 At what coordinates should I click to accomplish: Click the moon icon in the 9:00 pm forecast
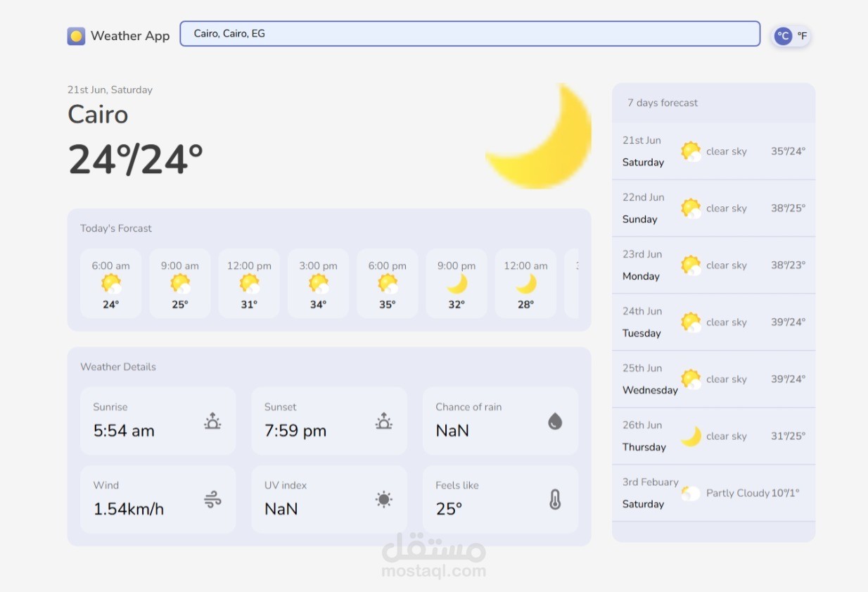tap(457, 284)
